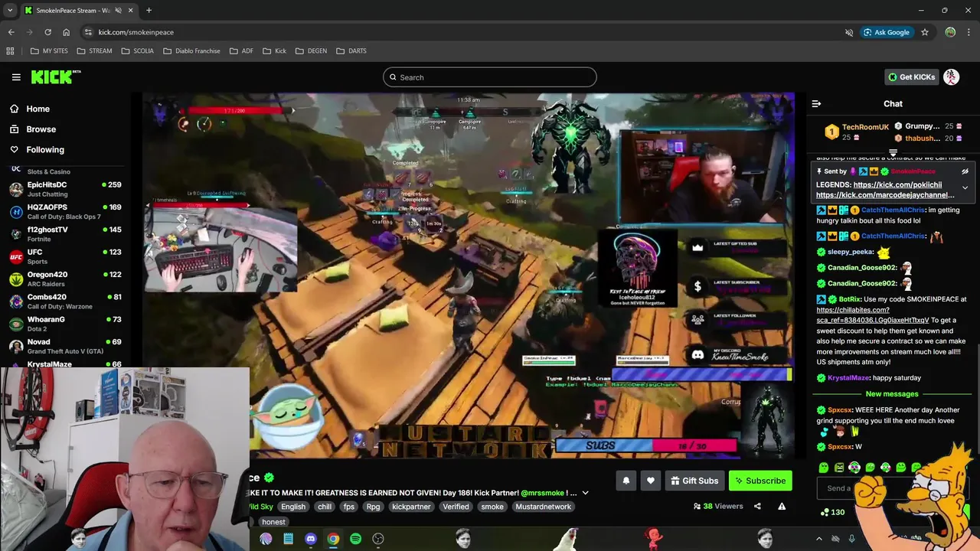Select the chill tag
Screen dimensions: 980x551
pyautogui.click(x=325, y=507)
